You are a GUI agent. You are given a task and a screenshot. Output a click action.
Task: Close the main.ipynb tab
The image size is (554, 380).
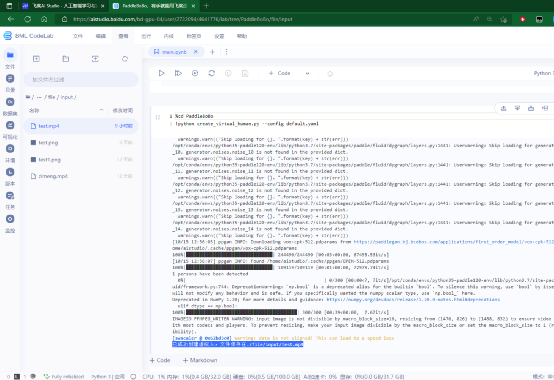tap(196, 52)
